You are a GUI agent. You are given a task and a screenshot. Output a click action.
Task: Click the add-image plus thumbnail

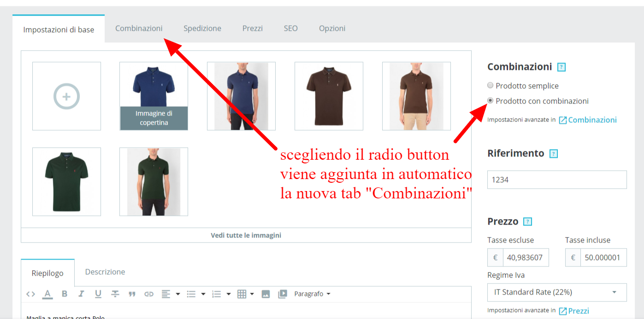pyautogui.click(x=66, y=96)
